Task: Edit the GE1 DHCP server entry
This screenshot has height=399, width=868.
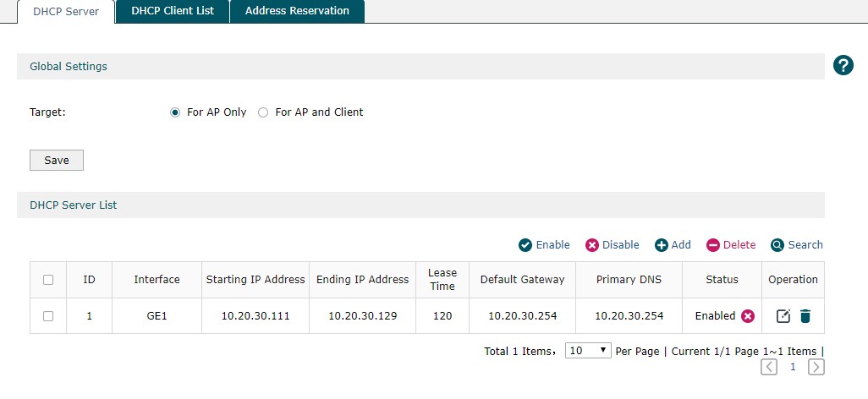Action: coord(783,316)
